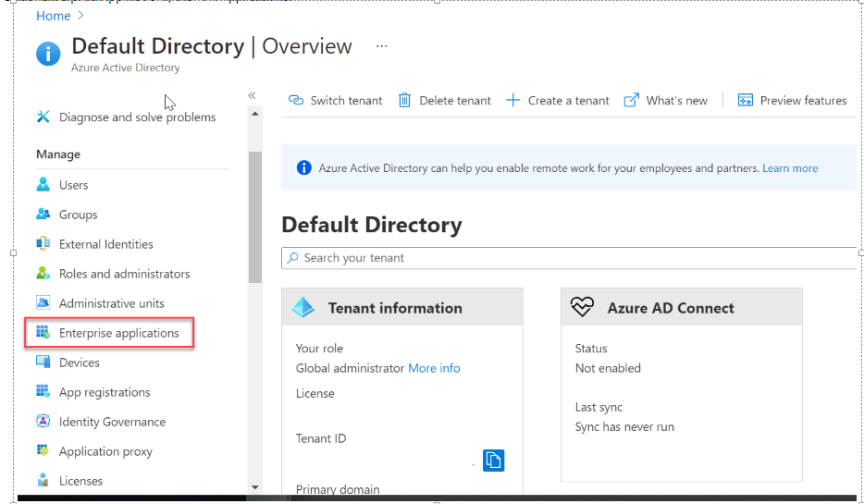Screen dimensions: 864x504
Task: Click the Tenant information diamond icon
Action: click(303, 307)
